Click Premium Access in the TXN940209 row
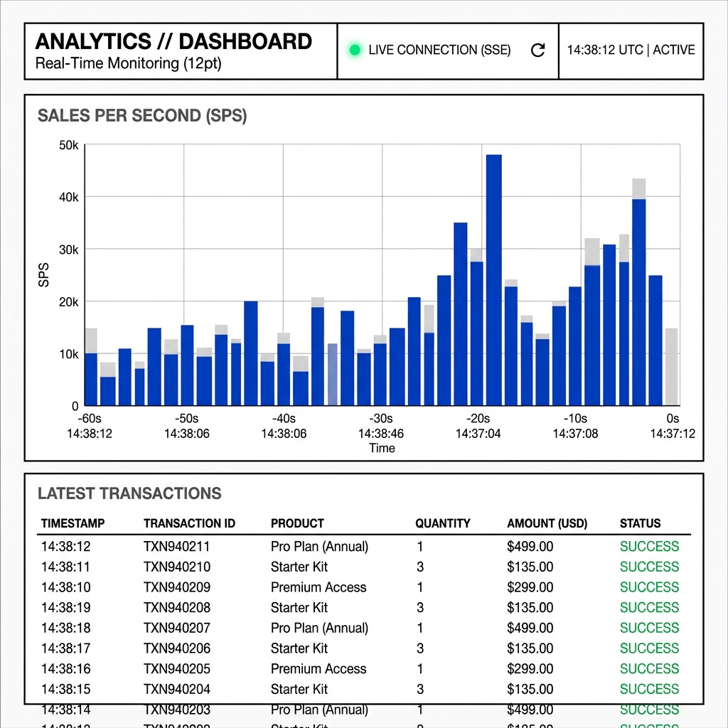The image size is (728, 728). click(x=318, y=587)
